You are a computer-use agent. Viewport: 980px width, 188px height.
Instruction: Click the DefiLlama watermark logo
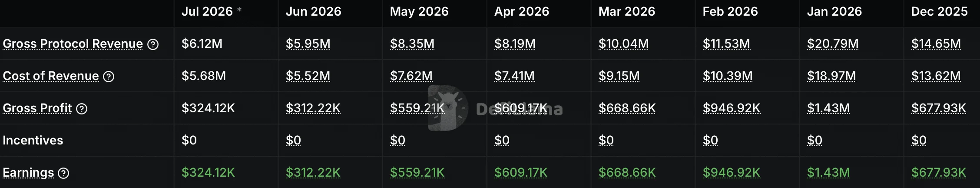(x=495, y=108)
